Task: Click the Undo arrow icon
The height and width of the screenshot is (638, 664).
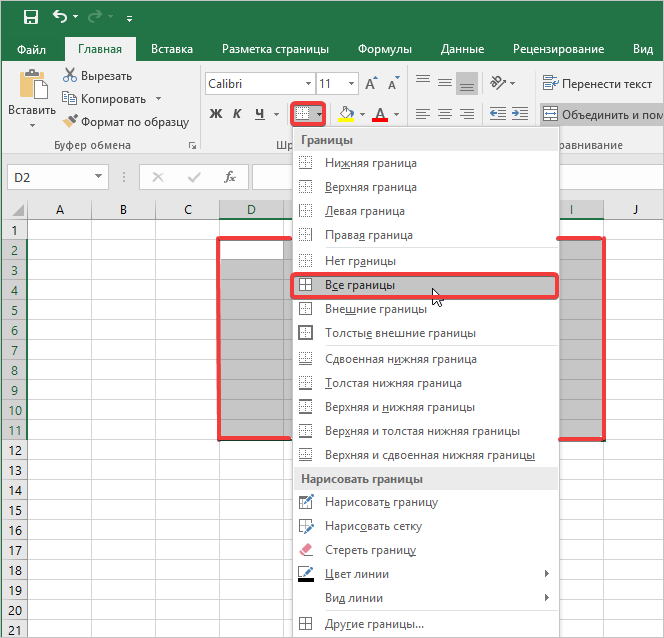Action: point(60,17)
